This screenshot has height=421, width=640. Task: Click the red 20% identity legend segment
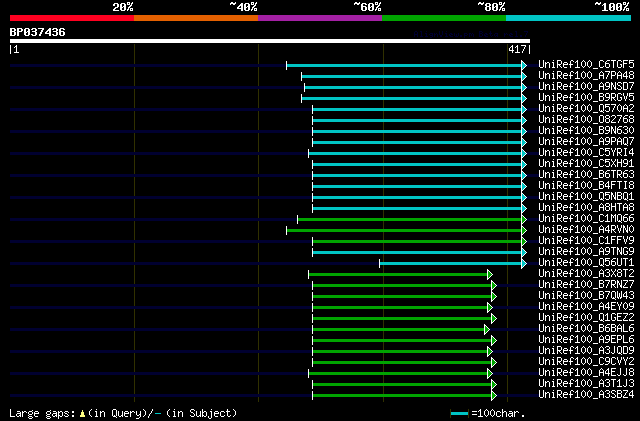pyautogui.click(x=72, y=18)
